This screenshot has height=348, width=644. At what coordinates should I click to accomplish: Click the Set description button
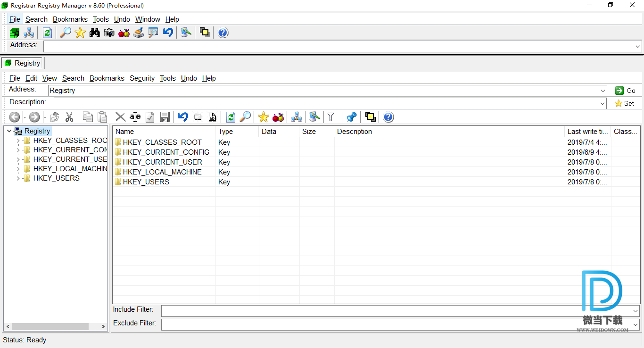click(x=626, y=103)
